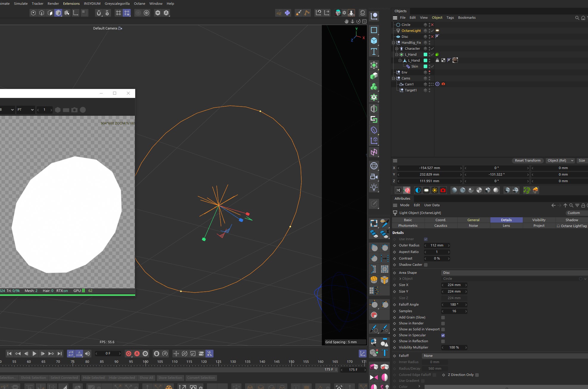Click the Cube primitive icon

pyautogui.click(x=374, y=41)
